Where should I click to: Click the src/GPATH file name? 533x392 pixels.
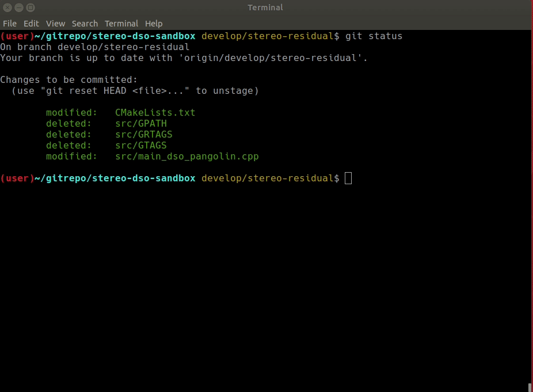(140, 123)
